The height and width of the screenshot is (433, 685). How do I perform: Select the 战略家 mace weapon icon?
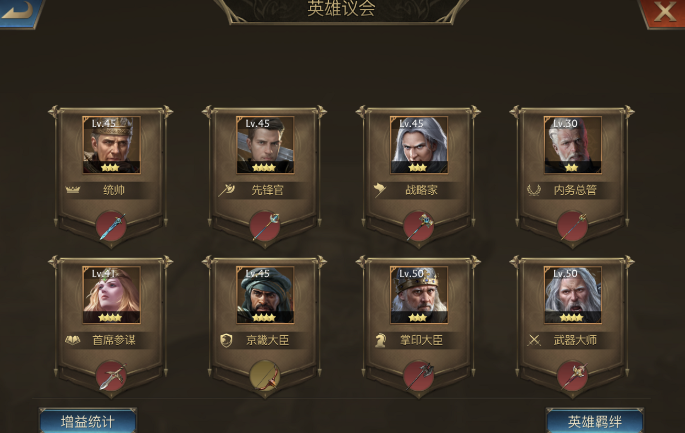pos(419,226)
